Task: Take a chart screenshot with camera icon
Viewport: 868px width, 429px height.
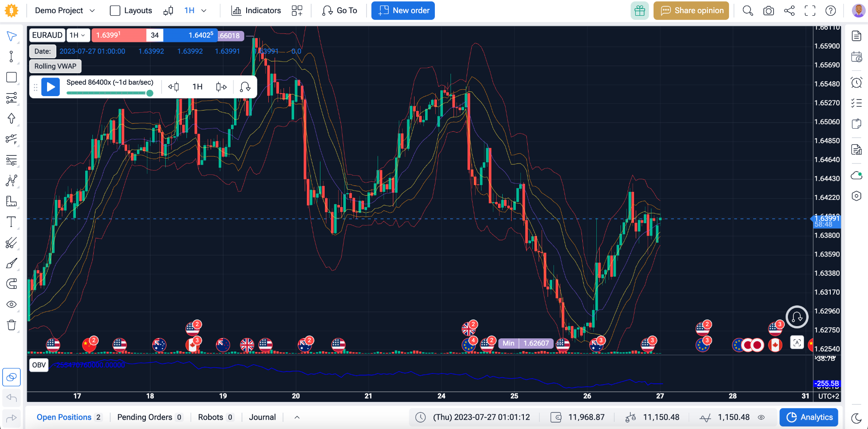Action: [x=768, y=11]
